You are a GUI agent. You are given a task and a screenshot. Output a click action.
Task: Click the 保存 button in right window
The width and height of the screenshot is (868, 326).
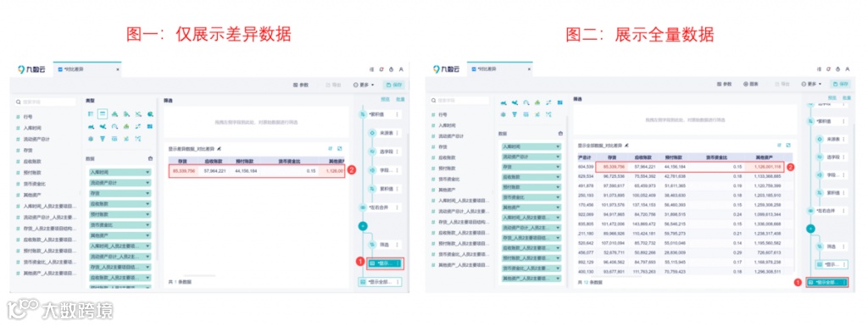tap(841, 84)
